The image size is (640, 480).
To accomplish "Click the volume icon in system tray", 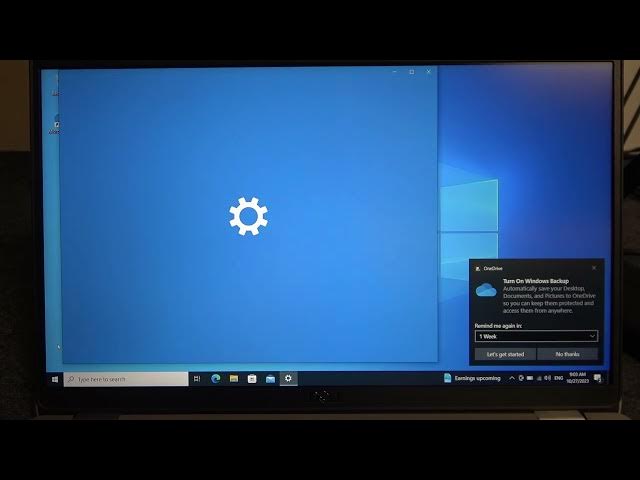I will tap(545, 378).
